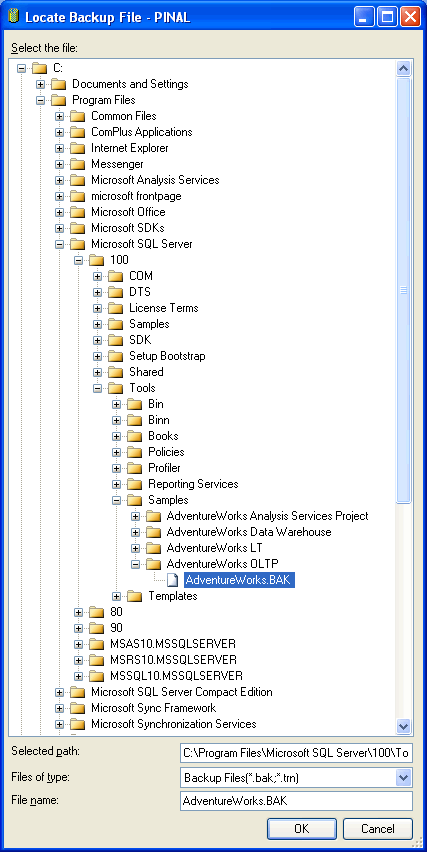
Task: Collapse the AdventureWorks OLTP node
Action: coord(135,564)
